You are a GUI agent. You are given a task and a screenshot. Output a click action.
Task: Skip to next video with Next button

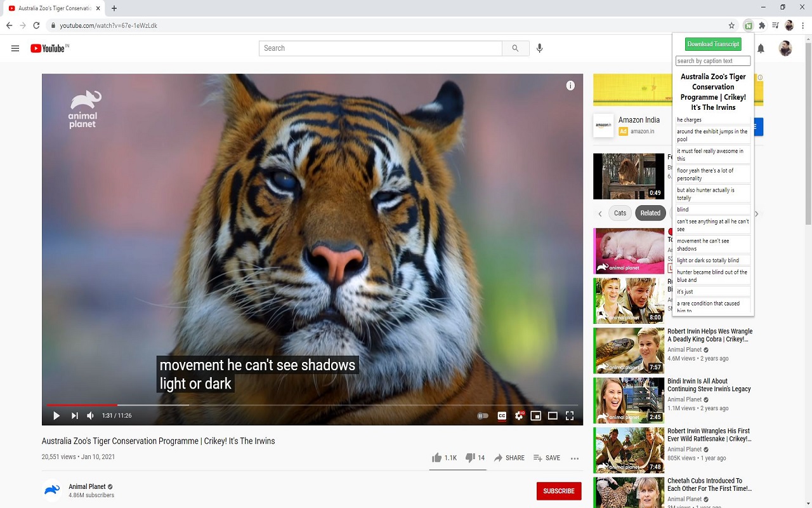74,416
